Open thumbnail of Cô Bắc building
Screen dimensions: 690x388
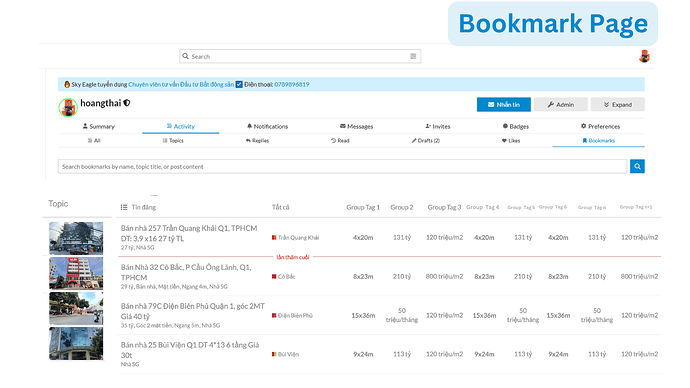[76, 273]
